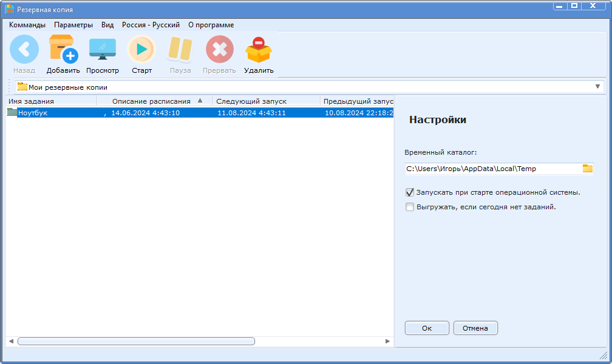The image size is (612, 364).
Task: Click the Отмена button
Action: 475,328
